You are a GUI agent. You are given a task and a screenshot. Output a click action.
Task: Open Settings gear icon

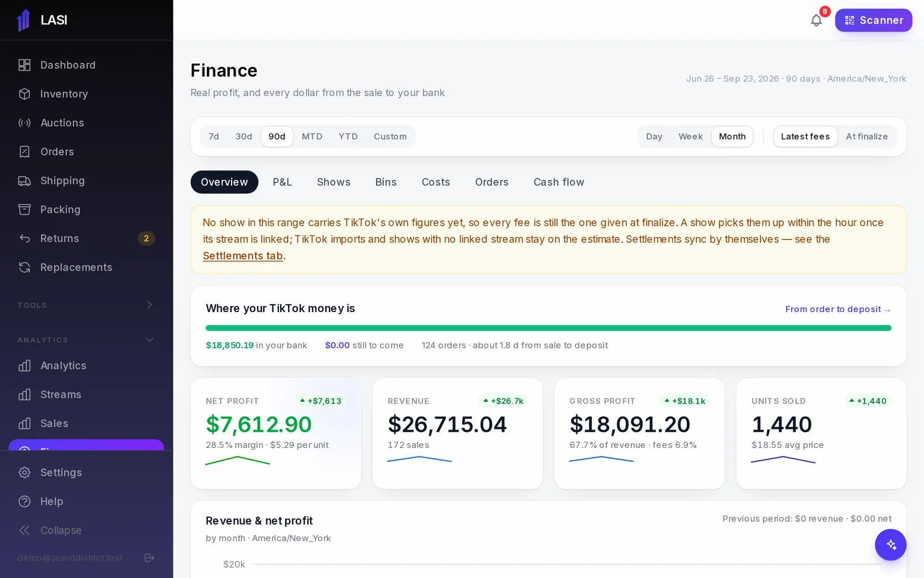click(x=24, y=473)
